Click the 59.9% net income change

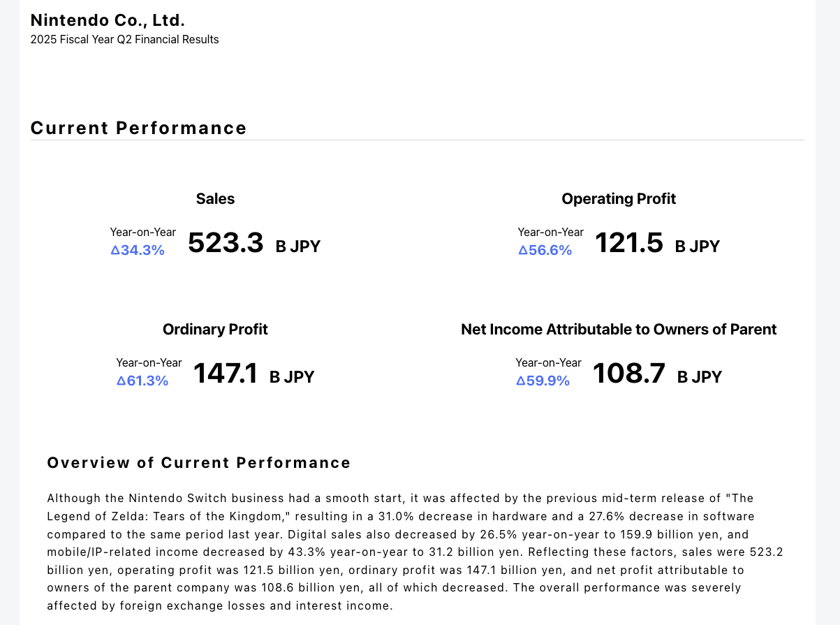[543, 381]
